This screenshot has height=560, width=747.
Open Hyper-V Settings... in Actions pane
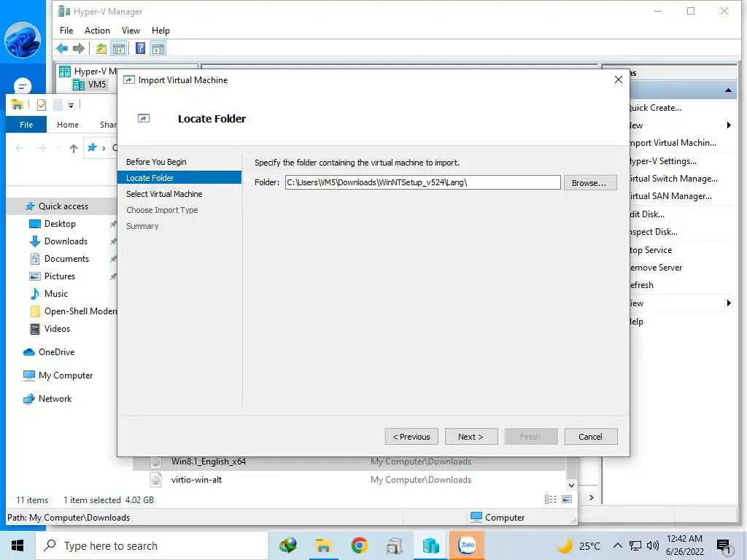(x=662, y=161)
